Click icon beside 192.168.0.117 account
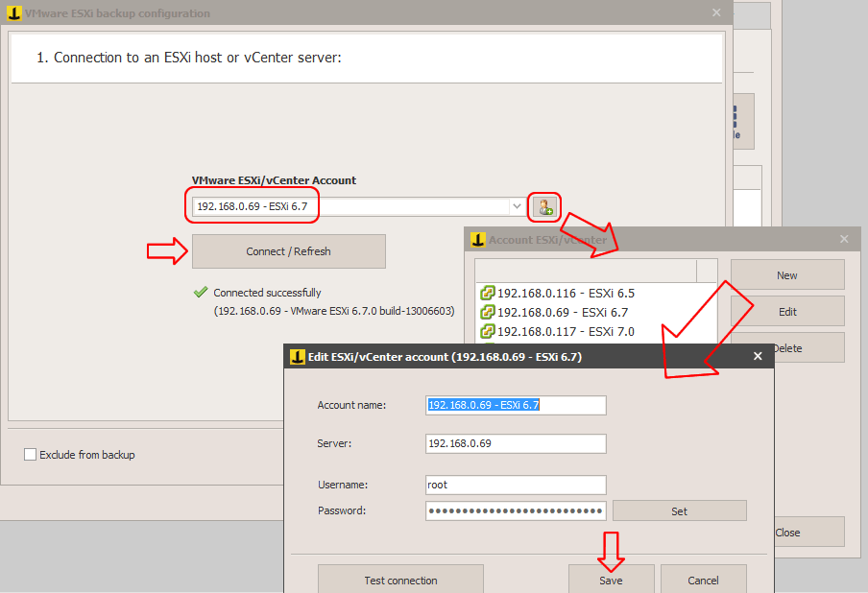This screenshot has height=593, width=868. [x=487, y=331]
